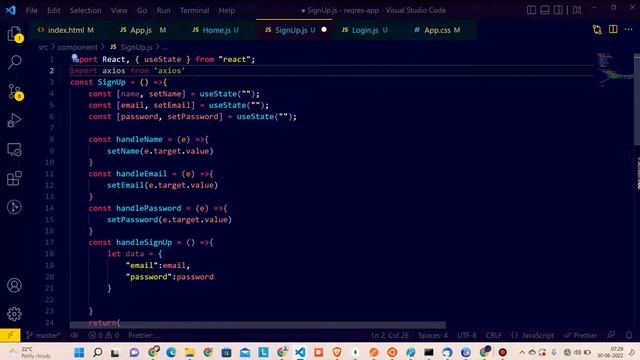Switch to the Login.js tab

coord(364,30)
